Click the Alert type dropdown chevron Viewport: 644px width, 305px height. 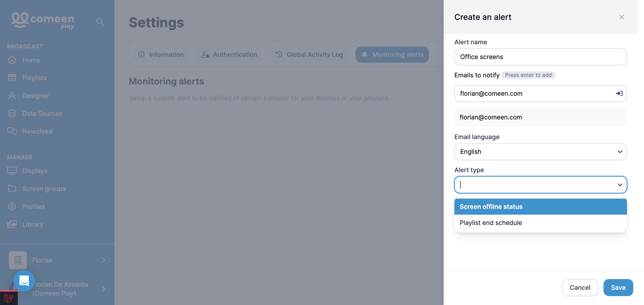click(620, 185)
